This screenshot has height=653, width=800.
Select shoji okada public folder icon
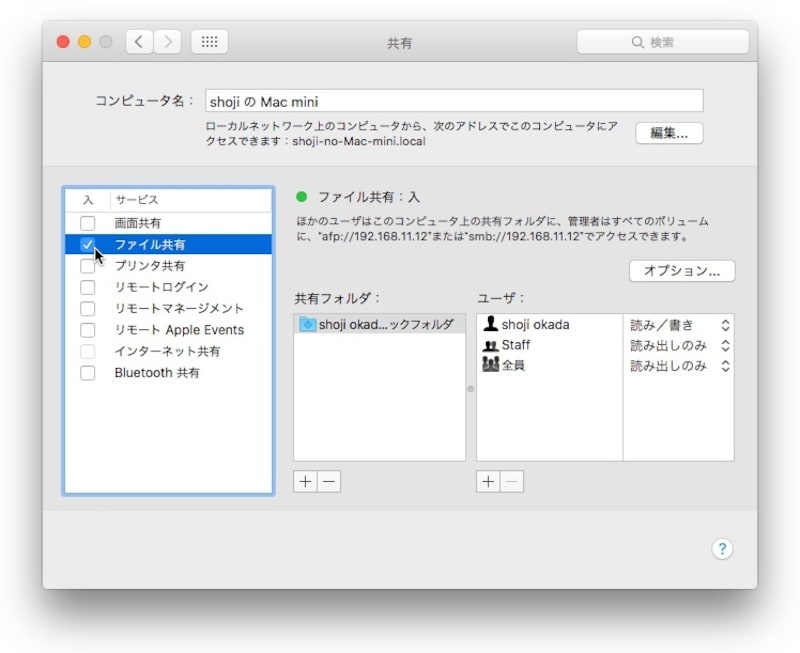308,325
